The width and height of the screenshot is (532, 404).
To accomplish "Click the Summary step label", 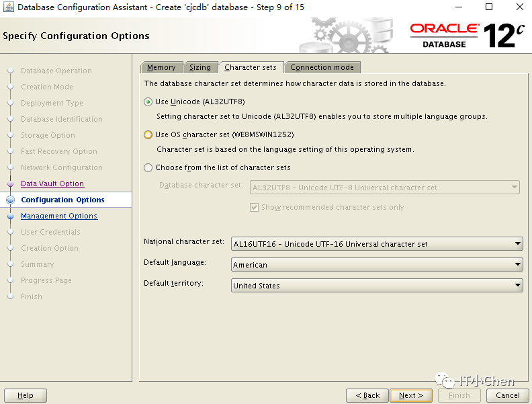I will 38,264.
